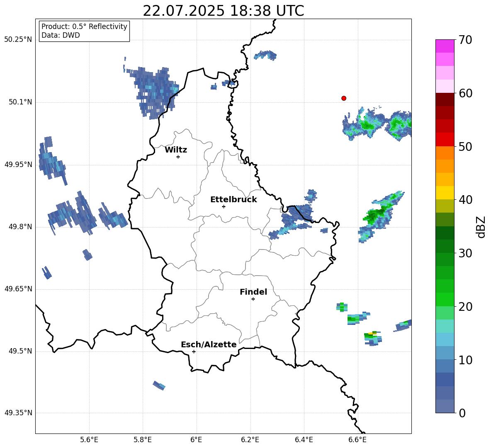Click the '0' value on the colorbar

[x=462, y=413]
